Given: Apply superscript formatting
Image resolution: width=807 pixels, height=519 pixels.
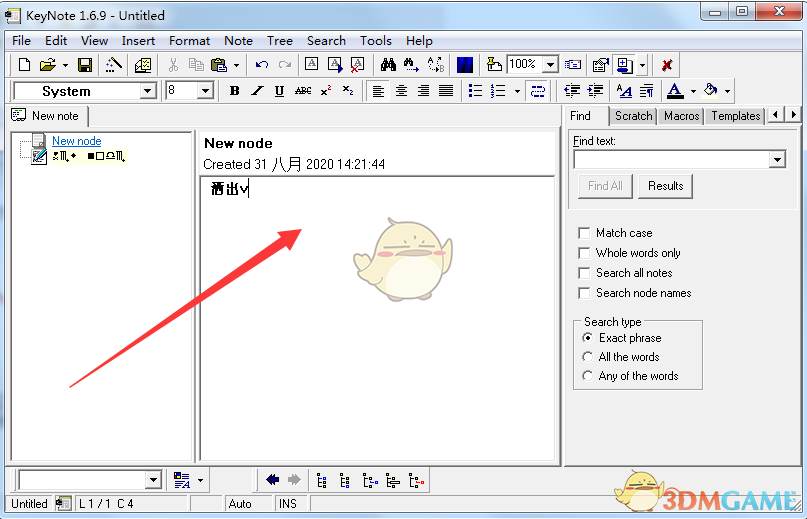Looking at the screenshot, I should click(x=326, y=91).
